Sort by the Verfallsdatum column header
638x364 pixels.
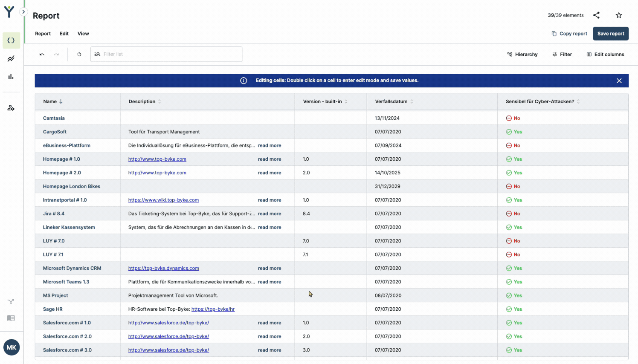click(x=391, y=101)
